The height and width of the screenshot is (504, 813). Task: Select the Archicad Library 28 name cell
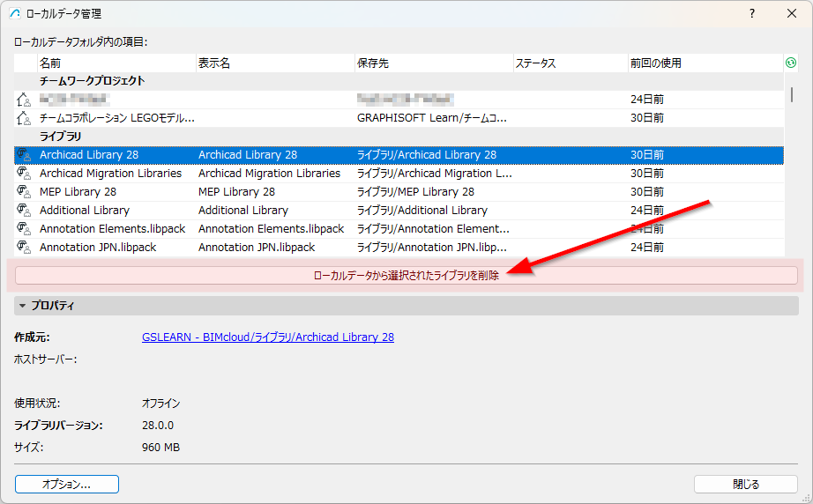[89, 154]
